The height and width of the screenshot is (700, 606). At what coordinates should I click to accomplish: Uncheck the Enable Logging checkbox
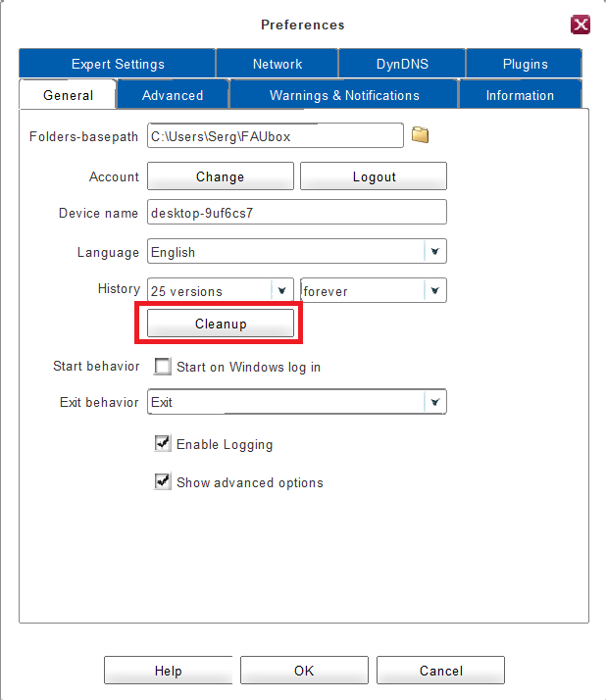pos(163,443)
